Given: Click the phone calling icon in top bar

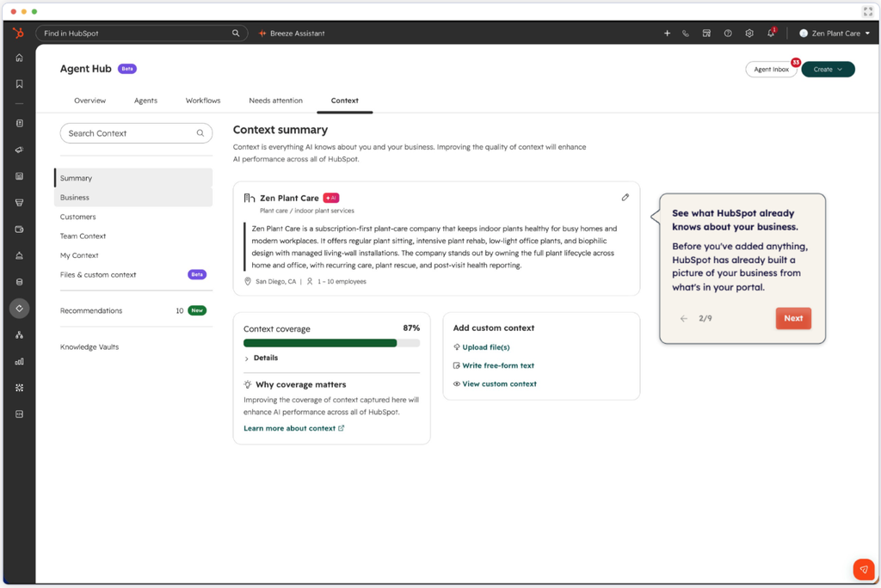Looking at the screenshot, I should tap(686, 34).
